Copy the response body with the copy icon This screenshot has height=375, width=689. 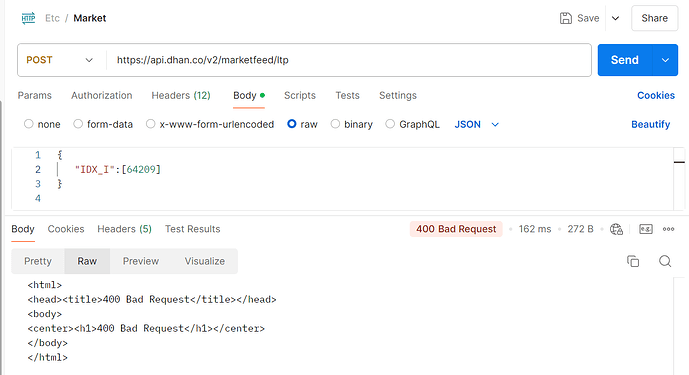[x=633, y=261]
